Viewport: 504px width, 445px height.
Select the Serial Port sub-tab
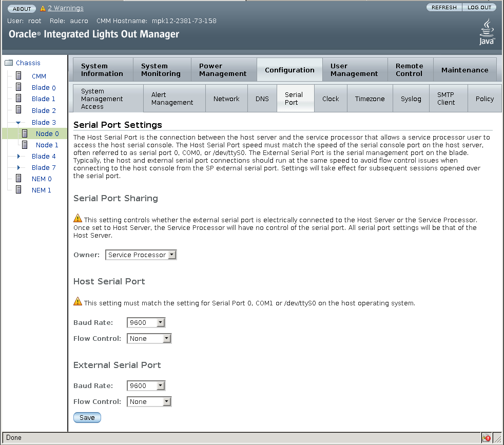296,99
